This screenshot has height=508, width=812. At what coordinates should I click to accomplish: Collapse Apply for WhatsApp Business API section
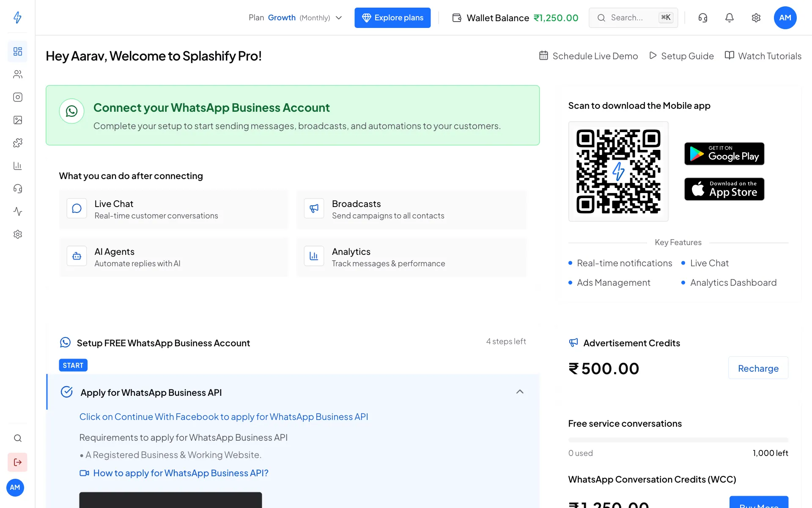coord(520,392)
